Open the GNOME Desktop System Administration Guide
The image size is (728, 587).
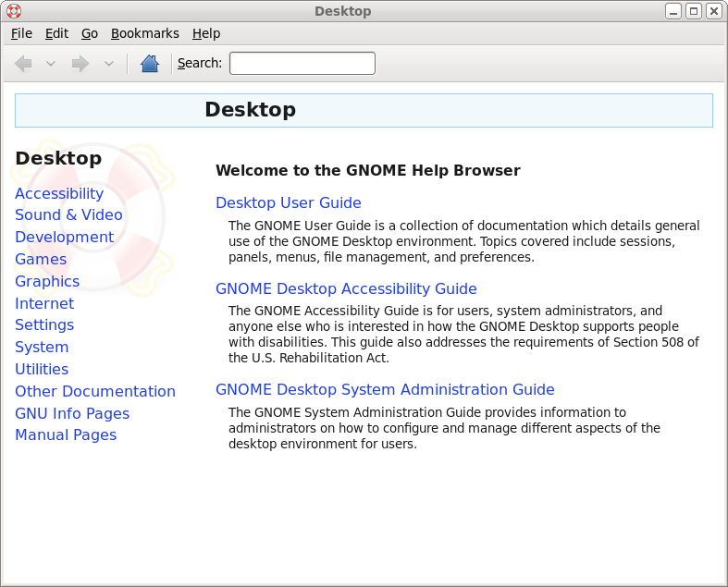click(x=385, y=389)
